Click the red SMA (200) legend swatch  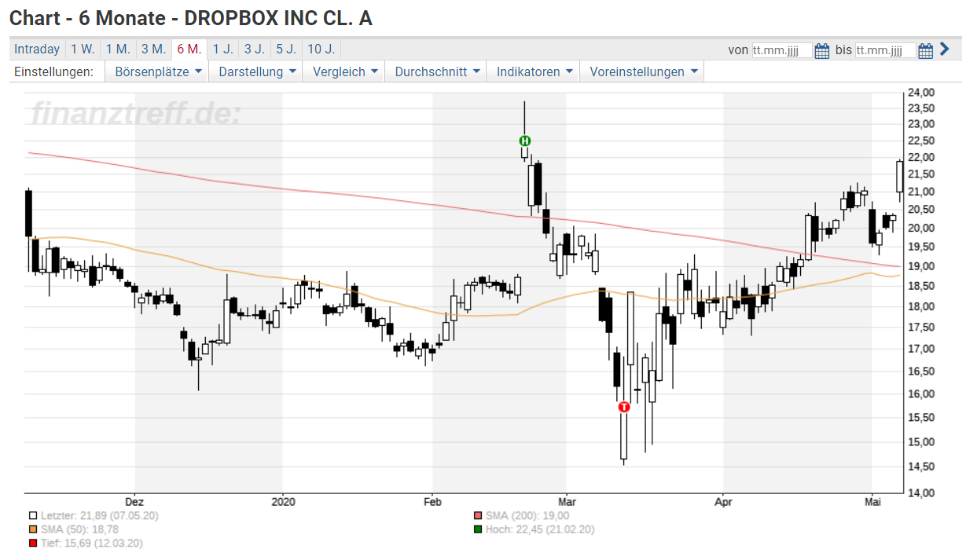[x=478, y=516]
